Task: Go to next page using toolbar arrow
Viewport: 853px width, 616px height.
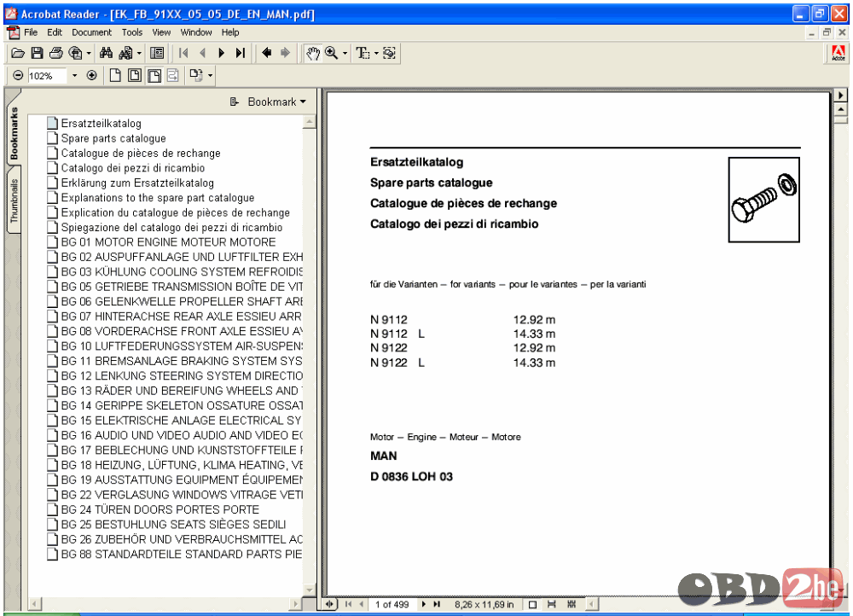Action: [x=221, y=53]
